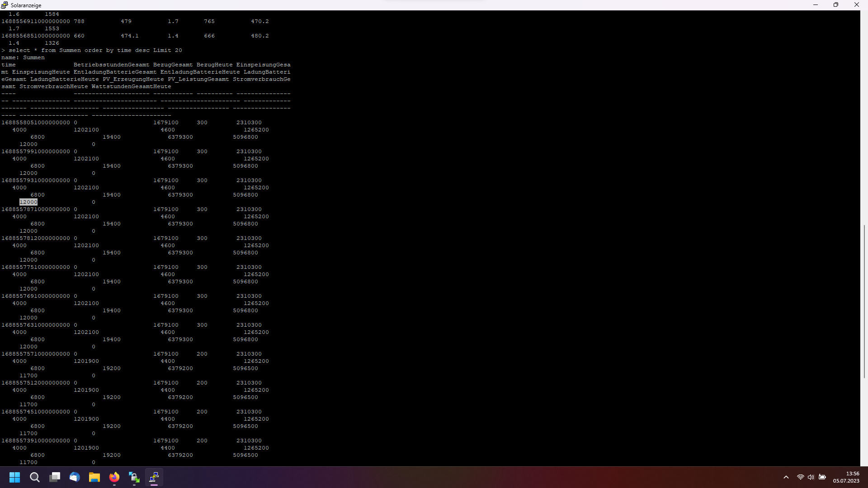Expand hidden system tray icons

786,477
